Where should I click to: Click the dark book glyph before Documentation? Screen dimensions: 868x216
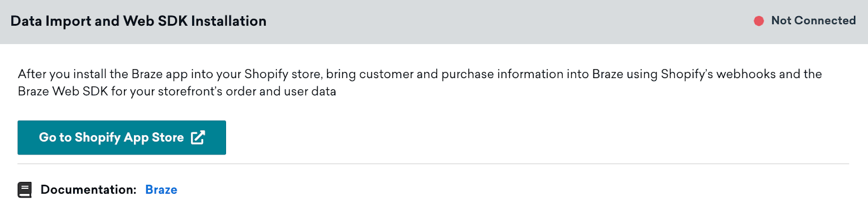[25, 190]
